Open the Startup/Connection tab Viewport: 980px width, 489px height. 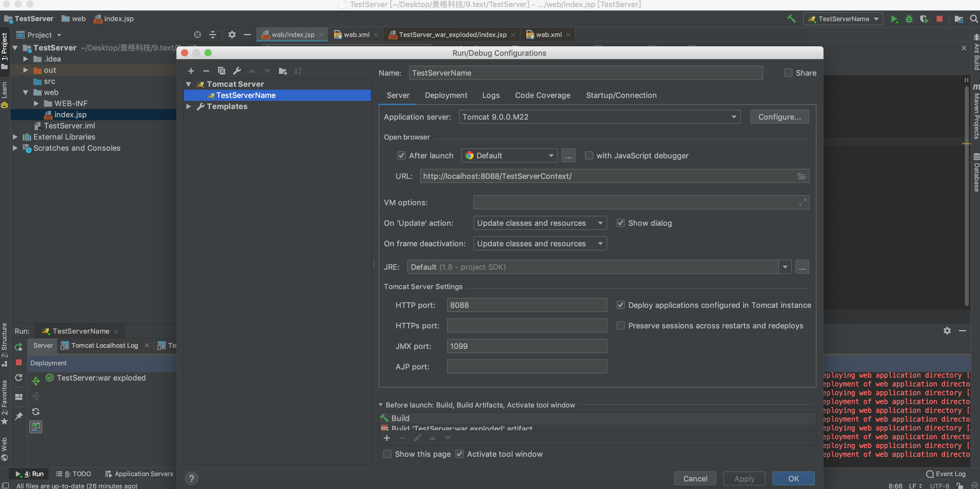[x=621, y=95]
